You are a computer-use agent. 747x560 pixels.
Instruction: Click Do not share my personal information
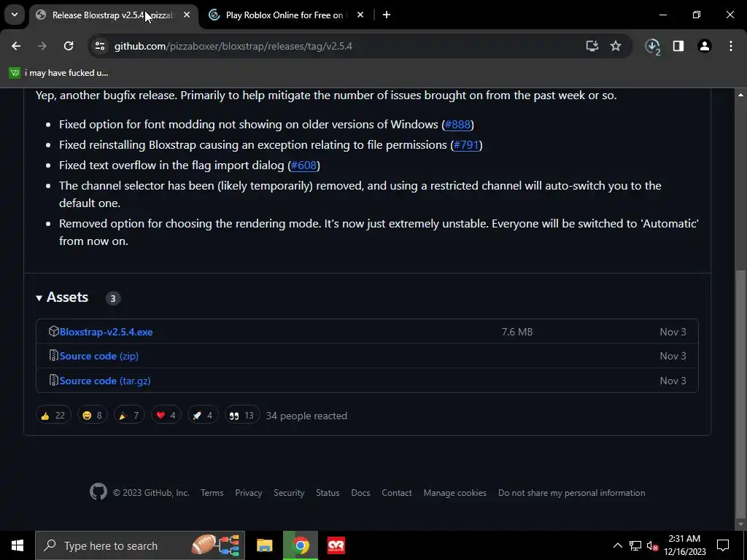point(572,493)
